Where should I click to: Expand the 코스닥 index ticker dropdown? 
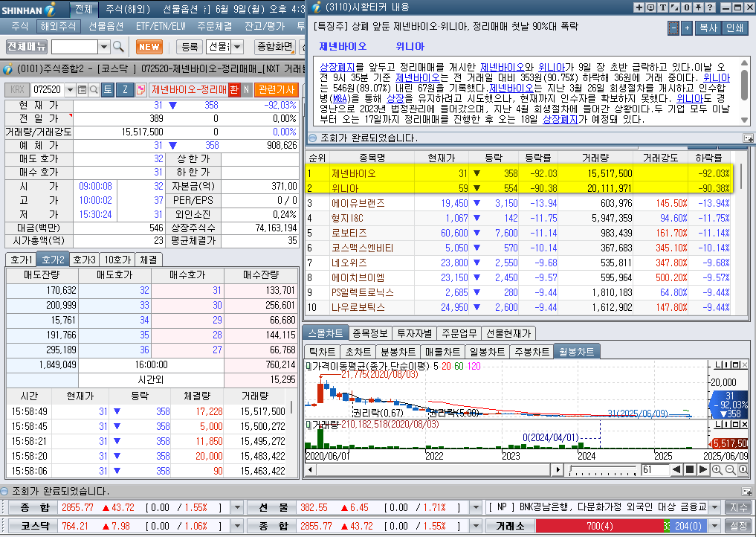tap(236, 526)
